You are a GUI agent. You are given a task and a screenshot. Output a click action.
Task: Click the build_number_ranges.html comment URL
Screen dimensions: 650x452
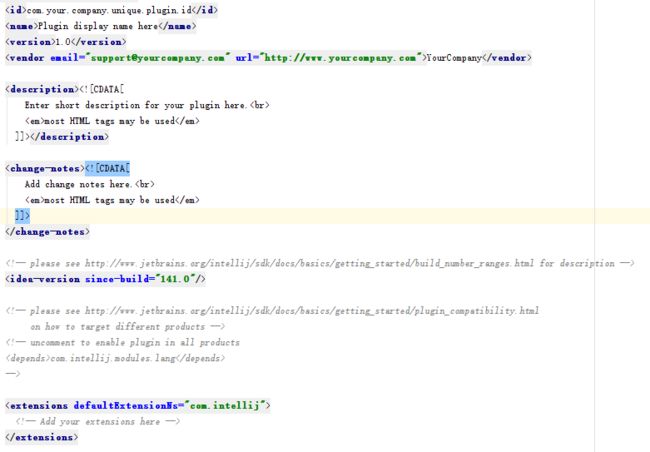(x=309, y=263)
